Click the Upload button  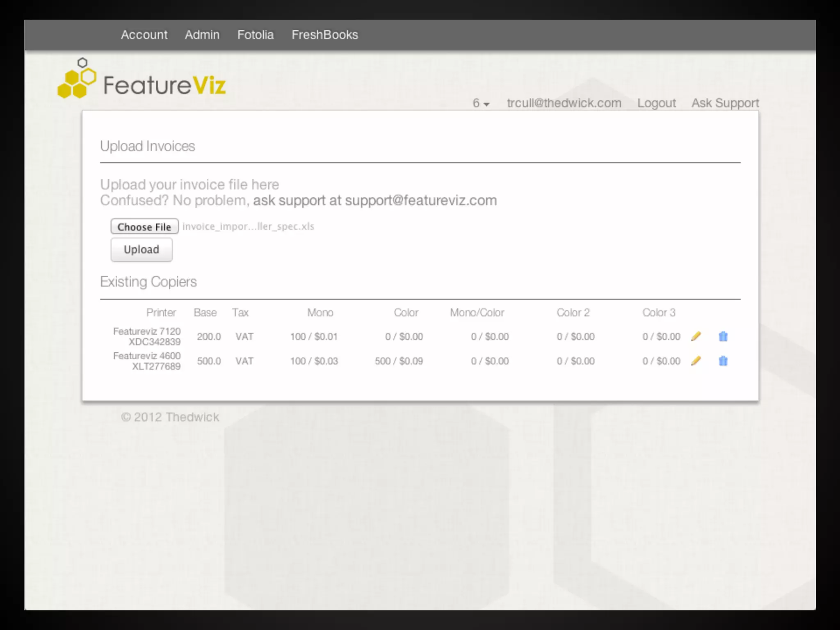click(x=142, y=249)
